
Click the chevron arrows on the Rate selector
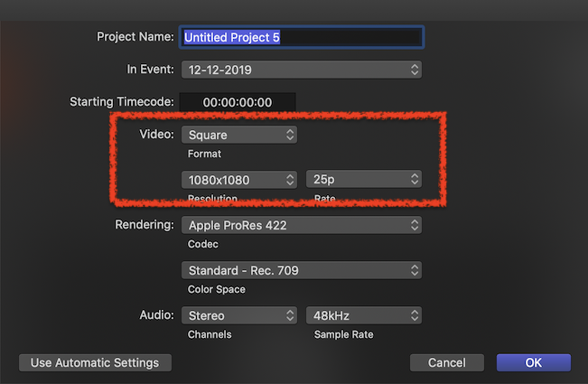415,180
